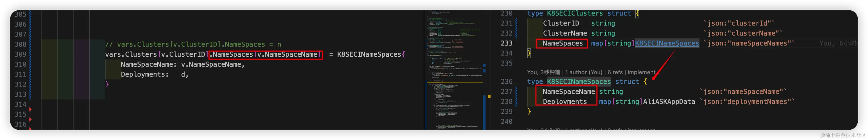Click line number 238 in right editor
The width and height of the screenshot is (868, 140).
tap(506, 101)
